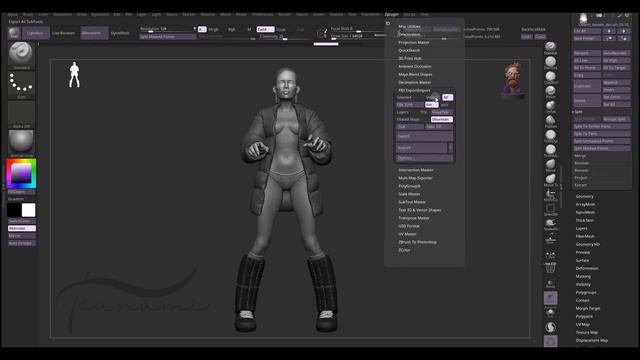Screen dimensions: 640x360
Task: Toggle the Embed Maps option
Action: [409, 120]
